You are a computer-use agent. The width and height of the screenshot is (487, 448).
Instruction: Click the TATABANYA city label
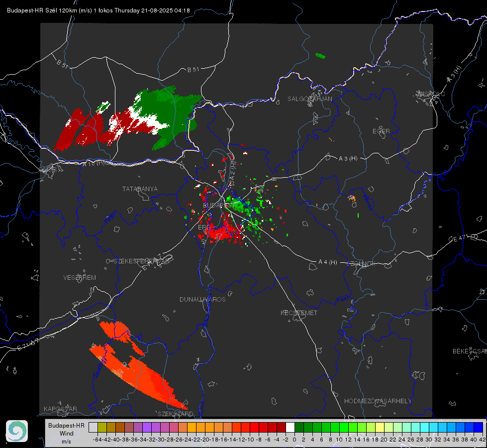(x=140, y=189)
